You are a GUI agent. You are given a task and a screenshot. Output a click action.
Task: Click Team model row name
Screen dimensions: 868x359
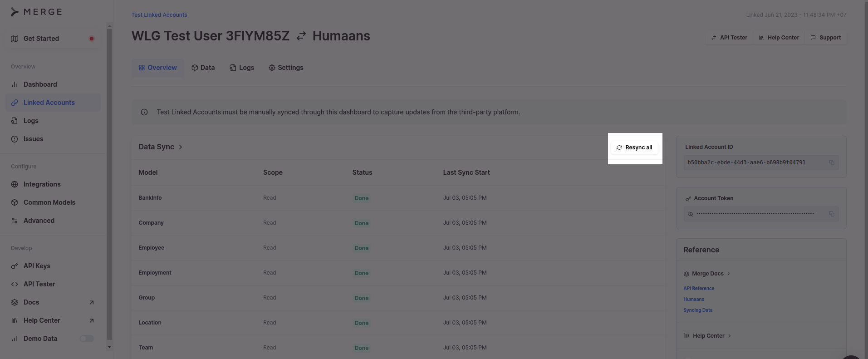coord(146,348)
